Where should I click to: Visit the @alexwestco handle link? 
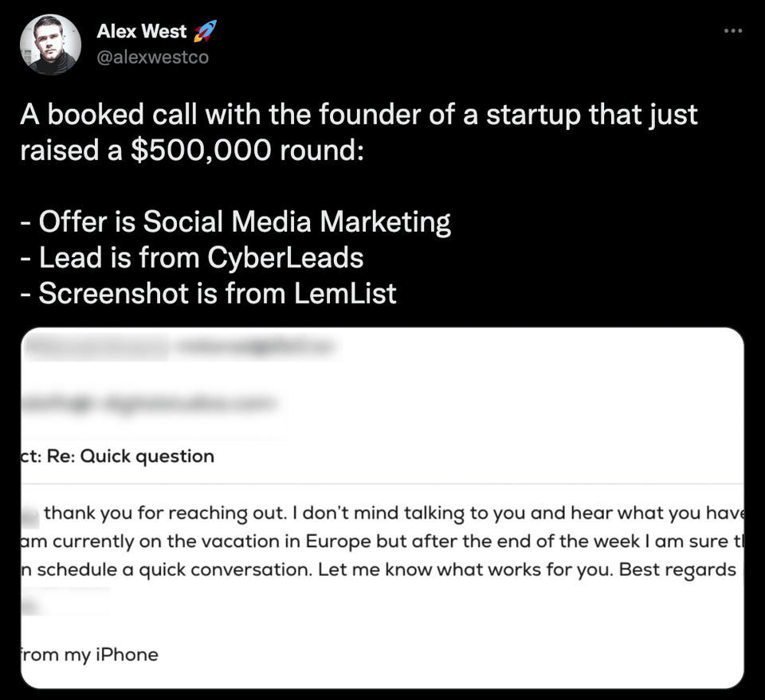[x=152, y=57]
